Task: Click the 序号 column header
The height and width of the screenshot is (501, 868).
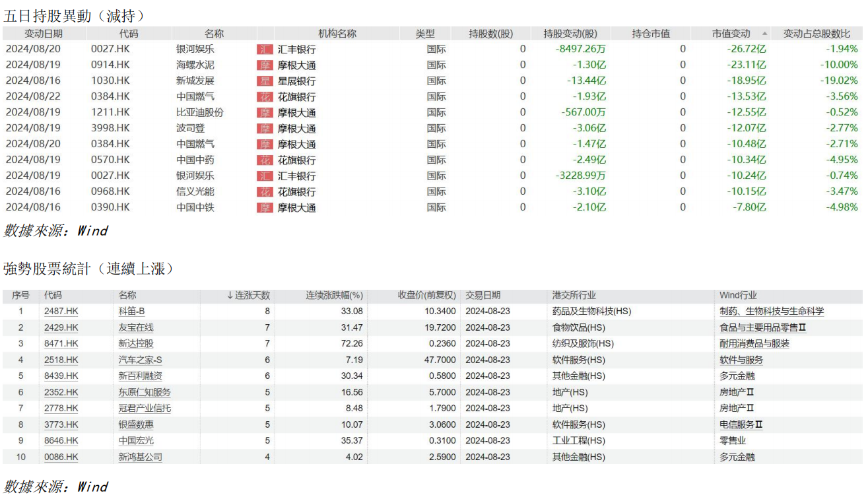Action: (x=20, y=296)
